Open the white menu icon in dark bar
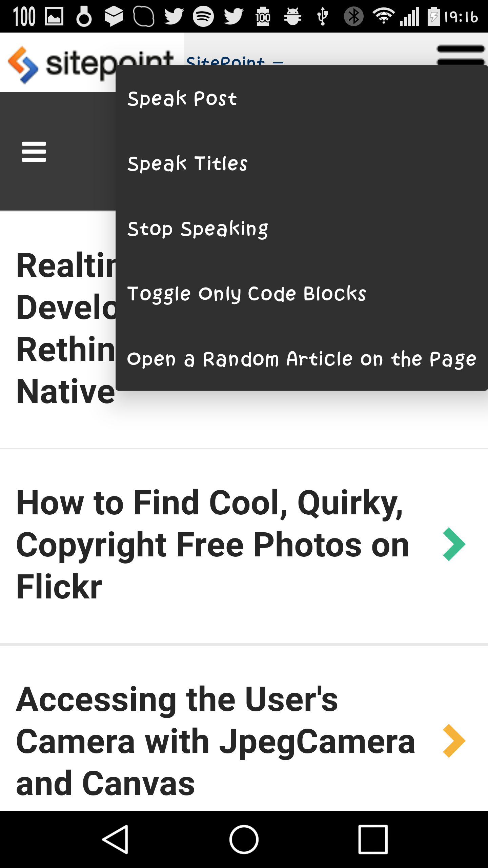 coord(34,152)
